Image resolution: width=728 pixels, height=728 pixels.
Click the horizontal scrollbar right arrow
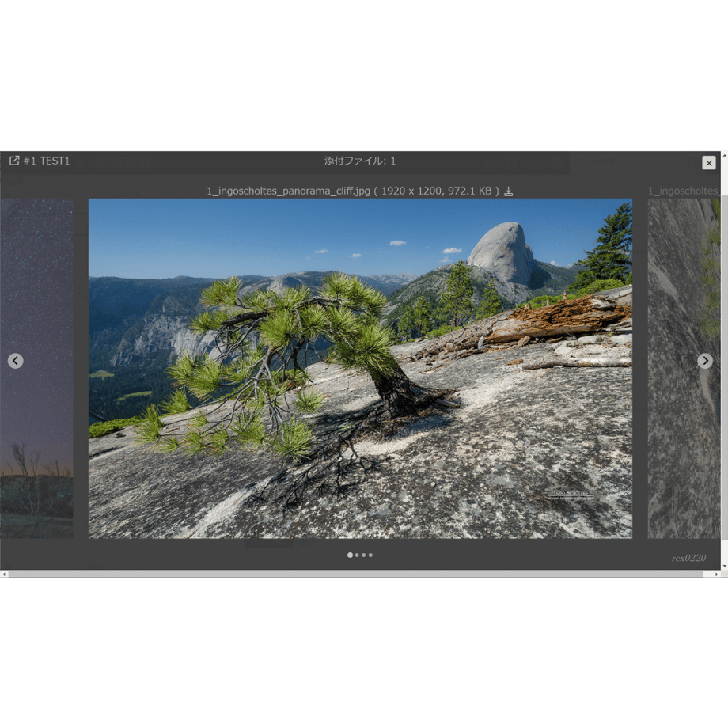(x=717, y=574)
